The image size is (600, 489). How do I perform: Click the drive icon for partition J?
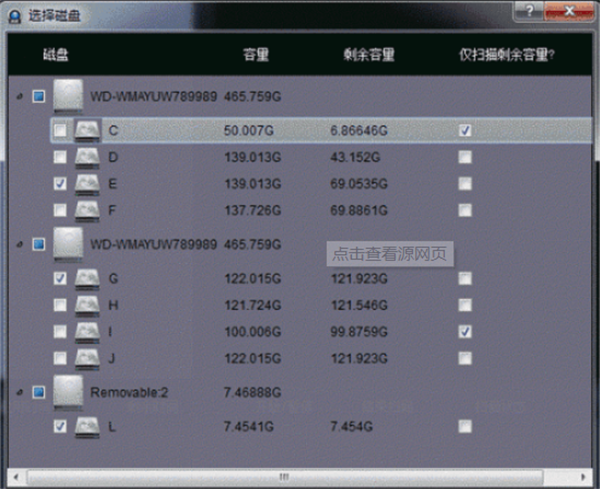click(87, 358)
